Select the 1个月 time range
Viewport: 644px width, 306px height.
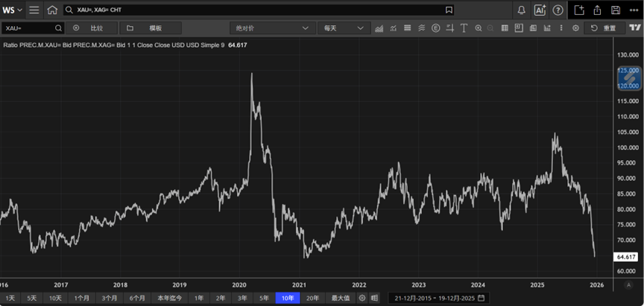pyautogui.click(x=81, y=299)
